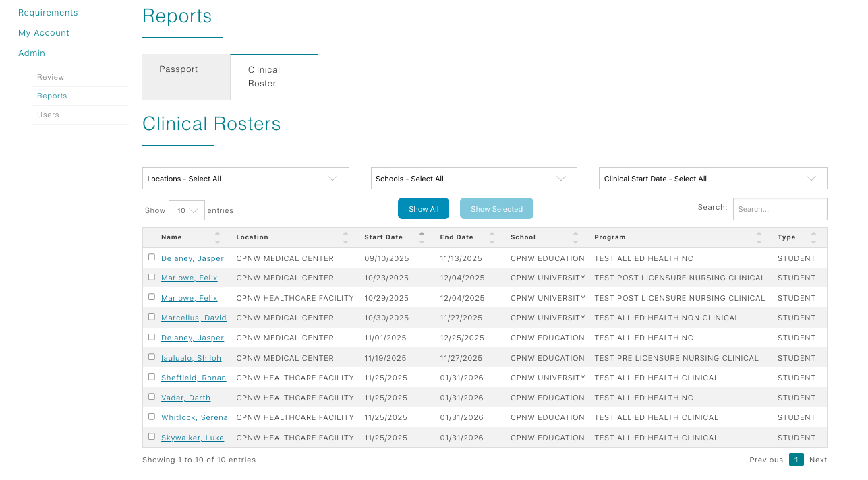Change the Show entries count dropdown

click(x=186, y=210)
